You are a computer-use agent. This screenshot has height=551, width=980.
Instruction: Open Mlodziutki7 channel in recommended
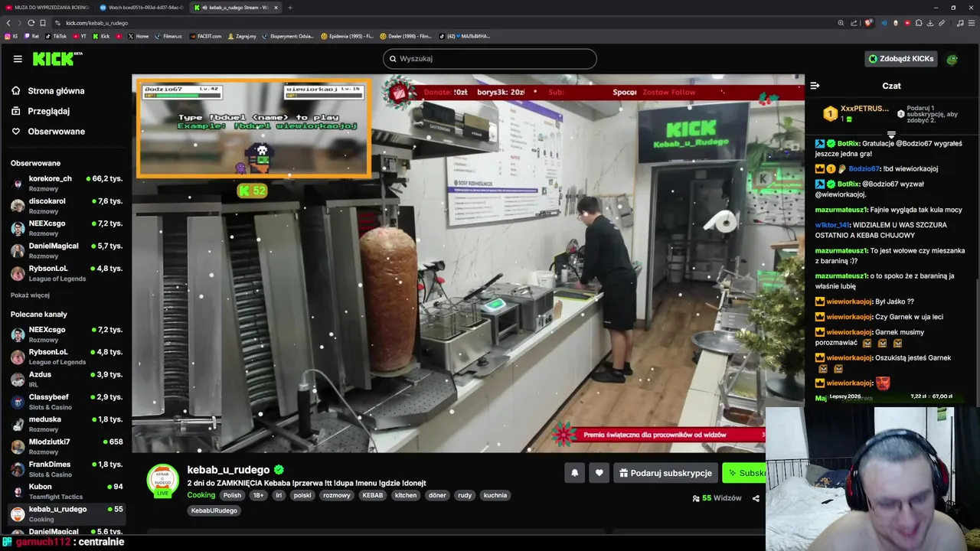pos(66,447)
